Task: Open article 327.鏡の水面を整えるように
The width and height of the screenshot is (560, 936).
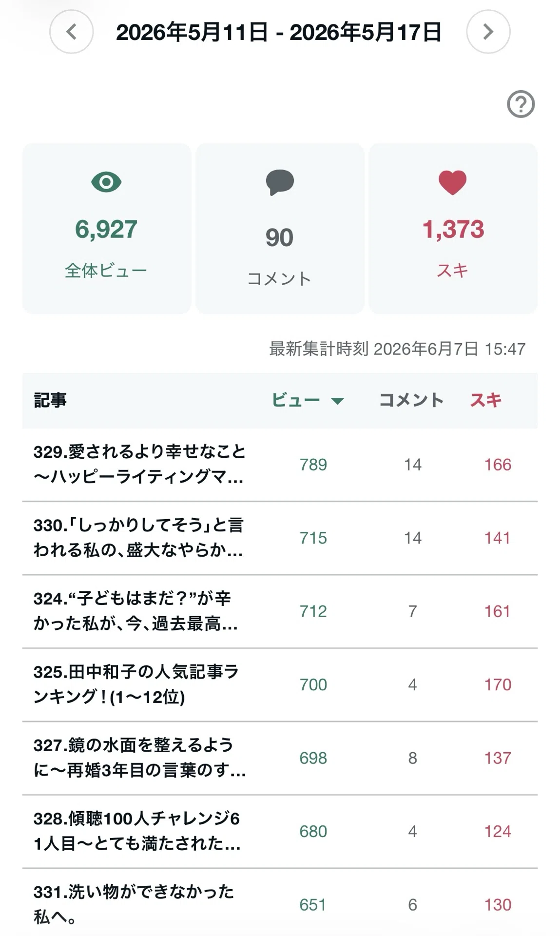Action: [139, 758]
